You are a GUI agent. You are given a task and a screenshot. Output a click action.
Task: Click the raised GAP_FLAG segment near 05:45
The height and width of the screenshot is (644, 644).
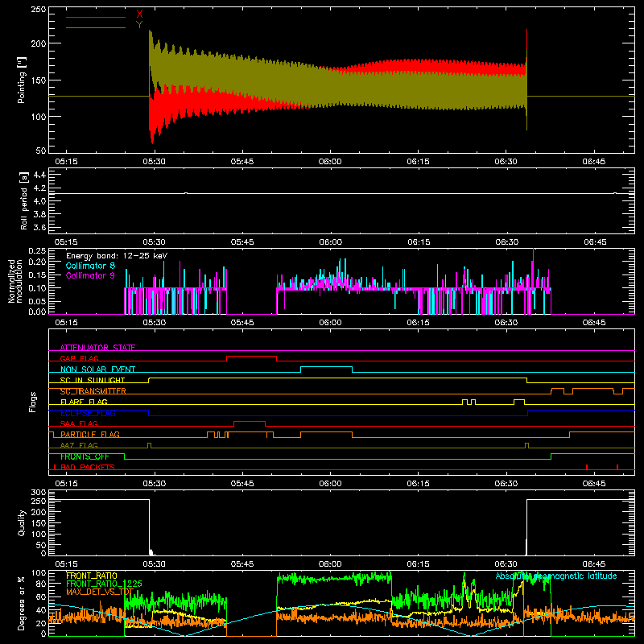coord(251,356)
